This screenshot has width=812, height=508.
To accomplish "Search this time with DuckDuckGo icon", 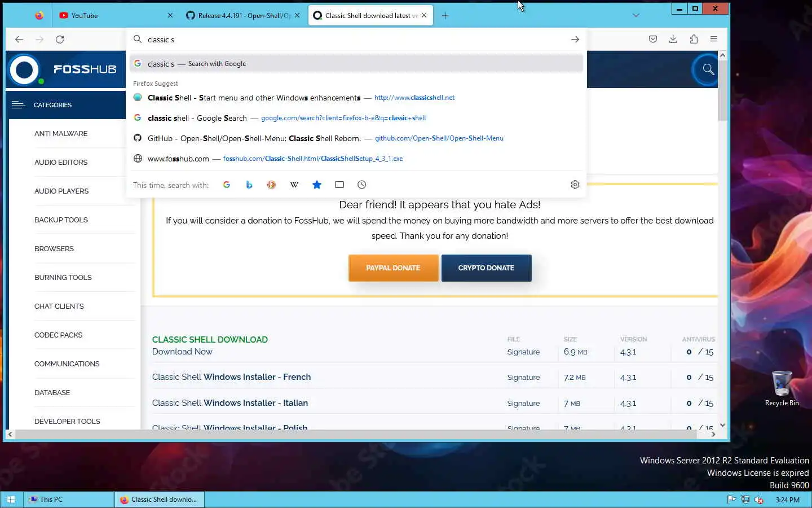I will (271, 185).
